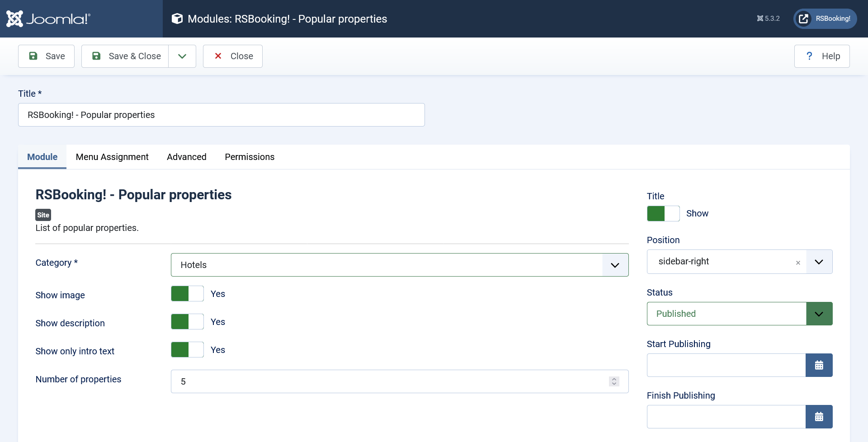Image resolution: width=868 pixels, height=442 pixels.
Task: Click the Site badge label
Action: 43,215
